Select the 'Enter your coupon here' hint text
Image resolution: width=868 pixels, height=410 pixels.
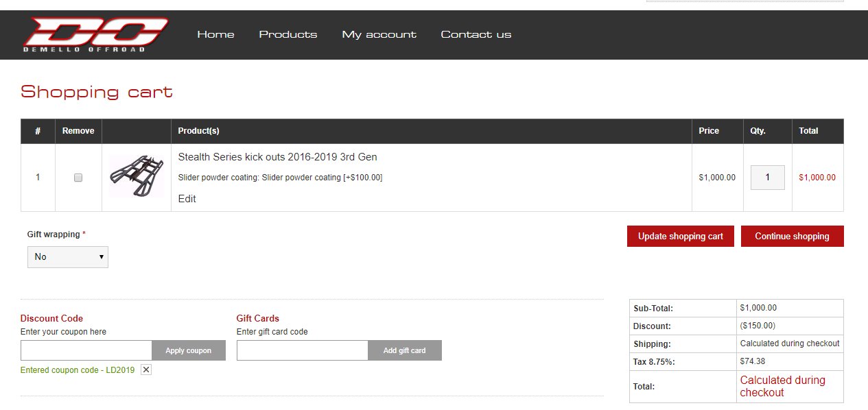coord(63,332)
